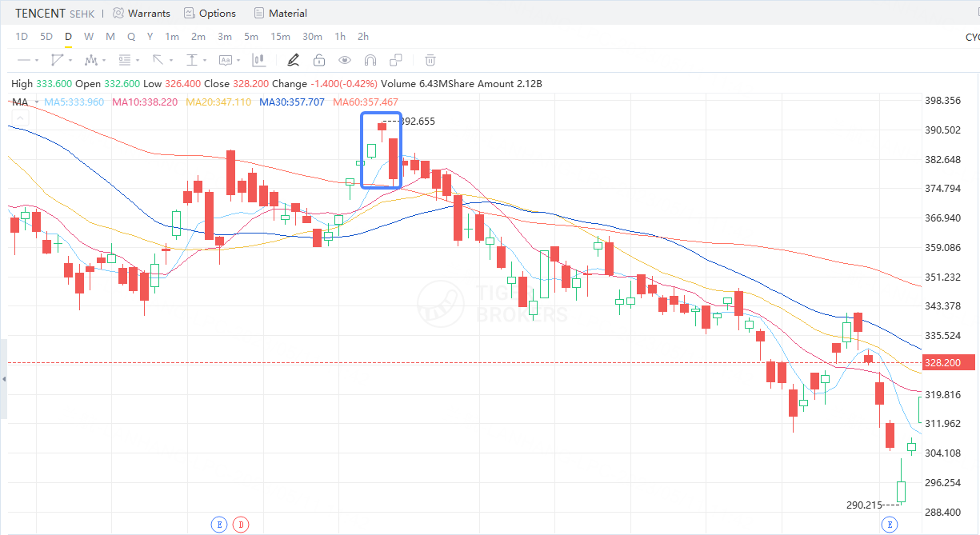This screenshot has width=980, height=535.
Task: Switch to the 2m interval
Action: [198, 37]
